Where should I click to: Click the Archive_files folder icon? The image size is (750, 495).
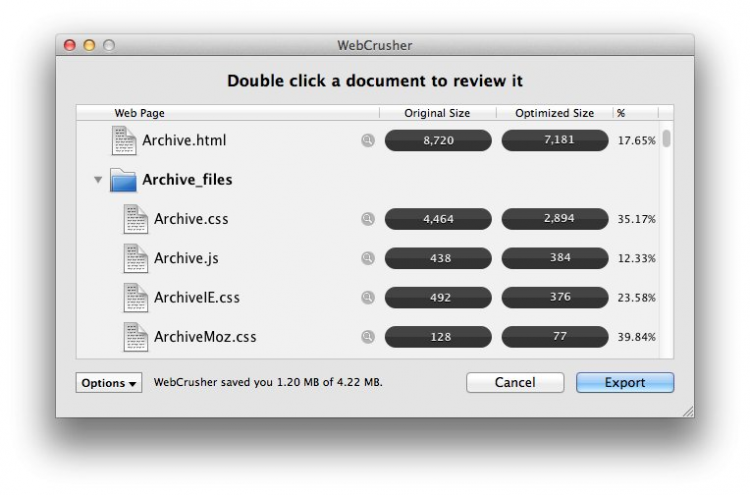(x=123, y=180)
